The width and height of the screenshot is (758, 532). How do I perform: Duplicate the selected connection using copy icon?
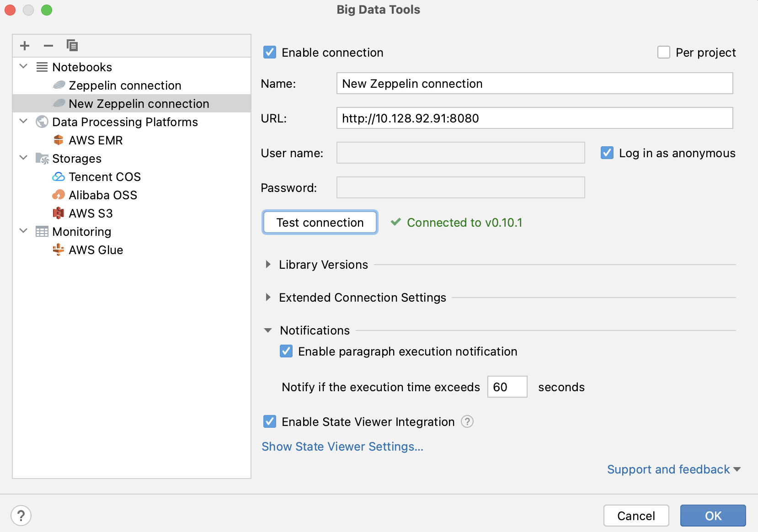72,46
